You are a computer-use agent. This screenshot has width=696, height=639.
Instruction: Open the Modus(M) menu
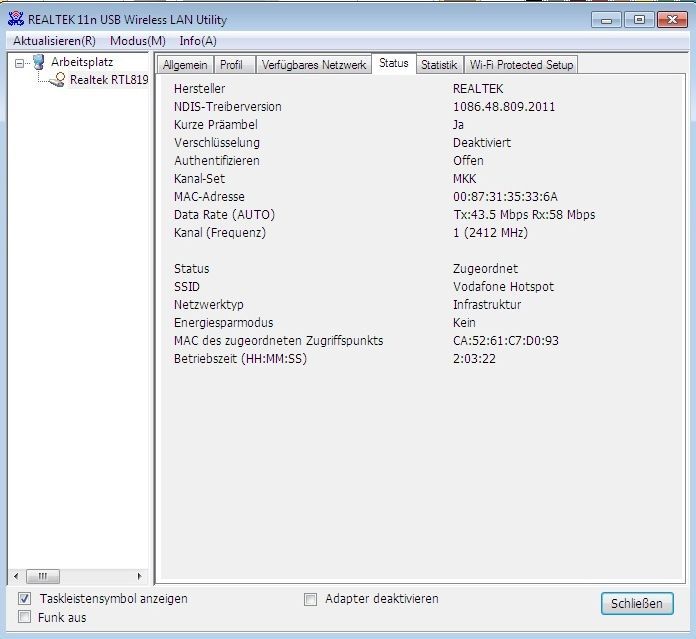(x=138, y=41)
